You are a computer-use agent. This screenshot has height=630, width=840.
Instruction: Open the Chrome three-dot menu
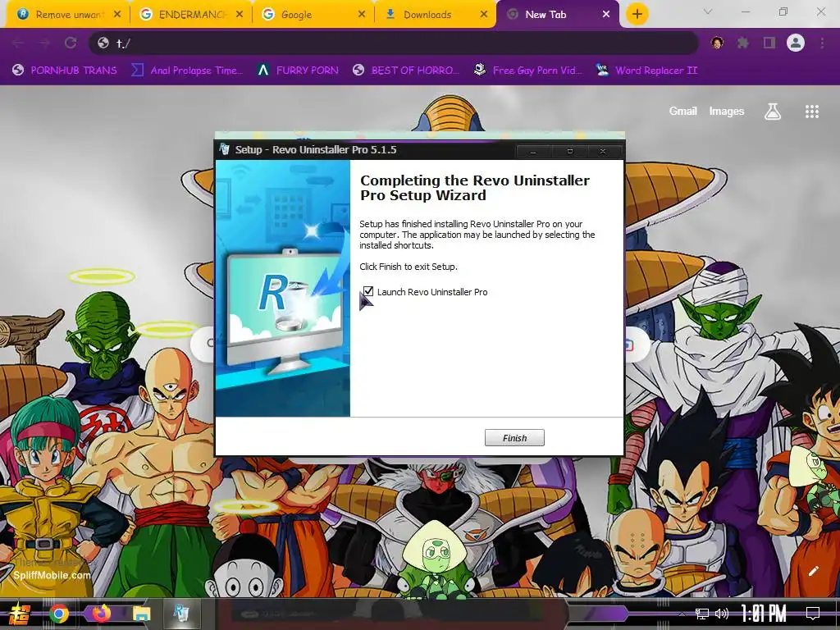point(822,43)
